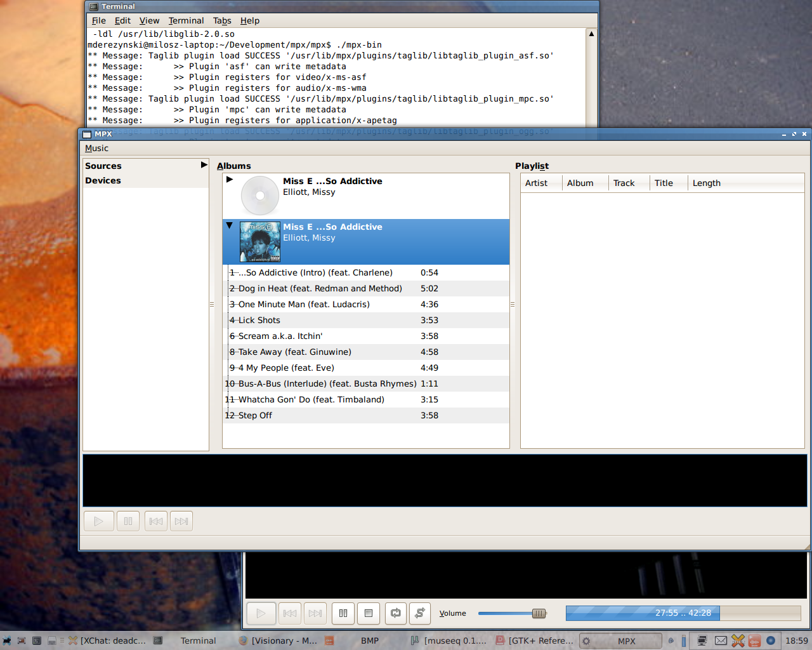Click previous track in the background player

(x=290, y=613)
